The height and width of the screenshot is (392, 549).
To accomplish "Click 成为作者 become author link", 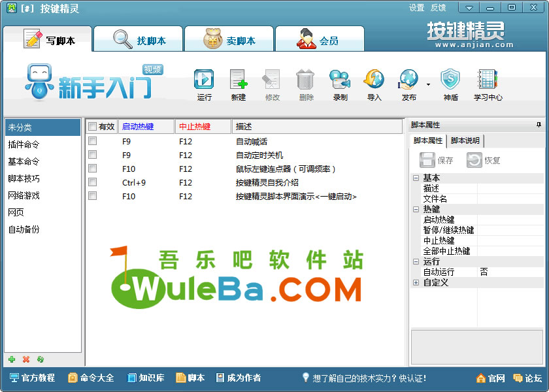I will (x=239, y=378).
